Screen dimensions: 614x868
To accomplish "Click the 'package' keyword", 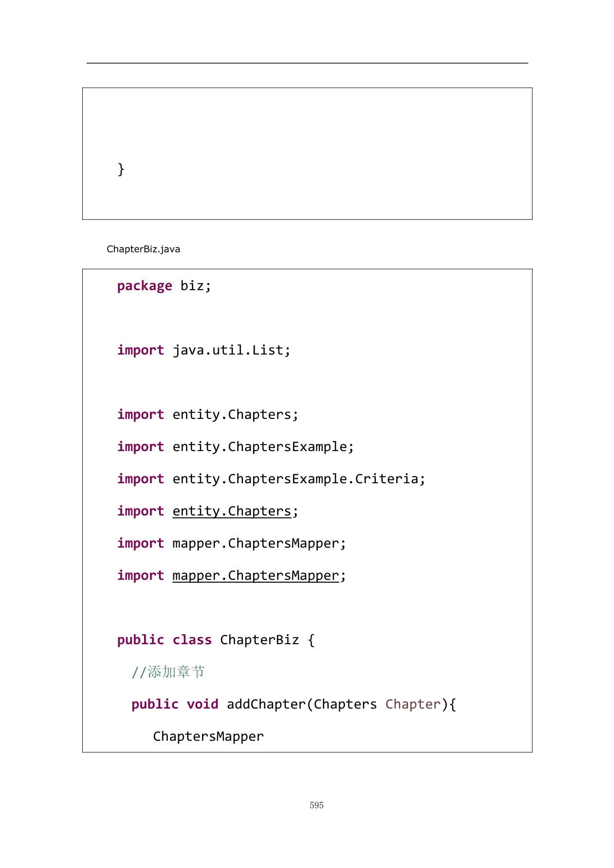I will [x=145, y=286].
